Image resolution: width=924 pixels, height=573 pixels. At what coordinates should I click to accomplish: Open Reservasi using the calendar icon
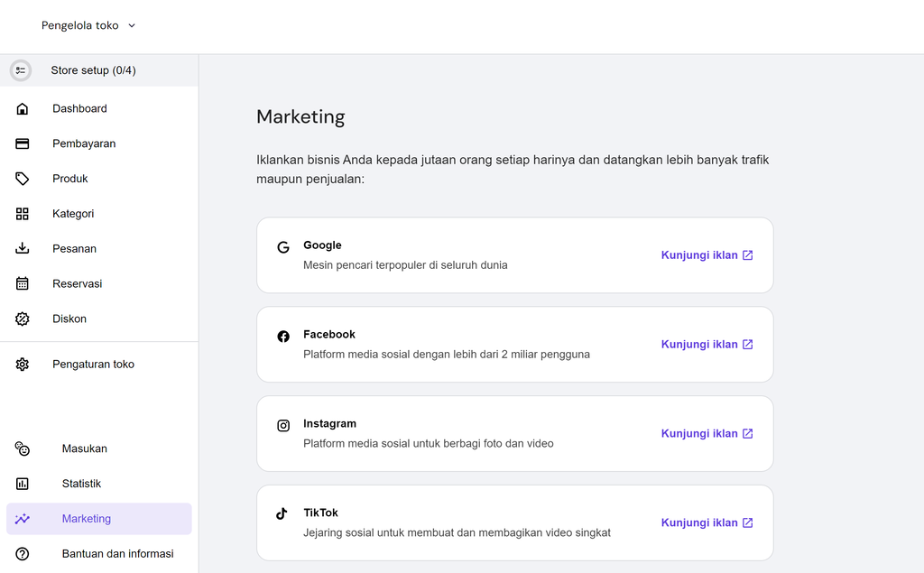22,283
